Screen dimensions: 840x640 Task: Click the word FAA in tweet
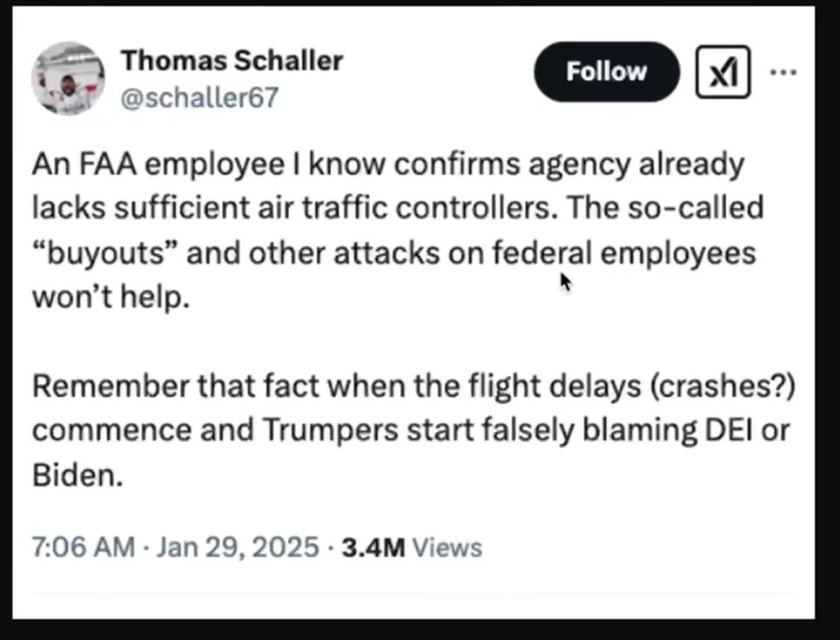pos(108,164)
